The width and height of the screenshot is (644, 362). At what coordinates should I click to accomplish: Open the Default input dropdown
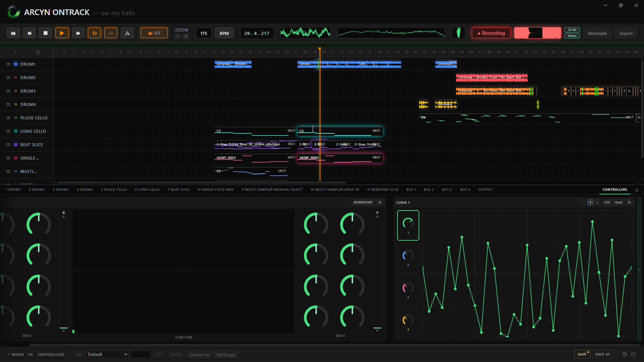click(x=107, y=355)
